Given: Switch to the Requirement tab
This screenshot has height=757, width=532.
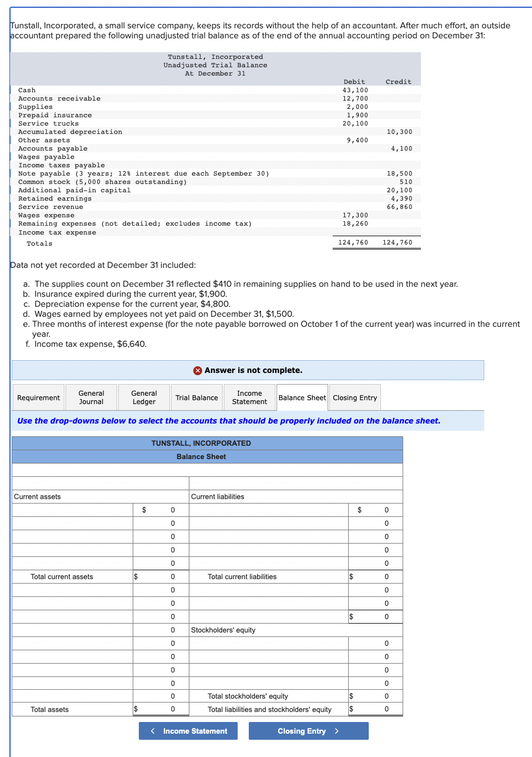Looking at the screenshot, I should coord(38,397).
